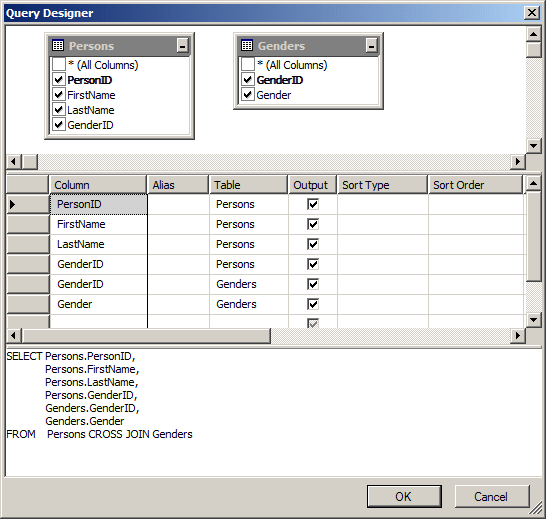The image size is (546, 519).
Task: Click the Persons table grid icon
Action: (58, 46)
